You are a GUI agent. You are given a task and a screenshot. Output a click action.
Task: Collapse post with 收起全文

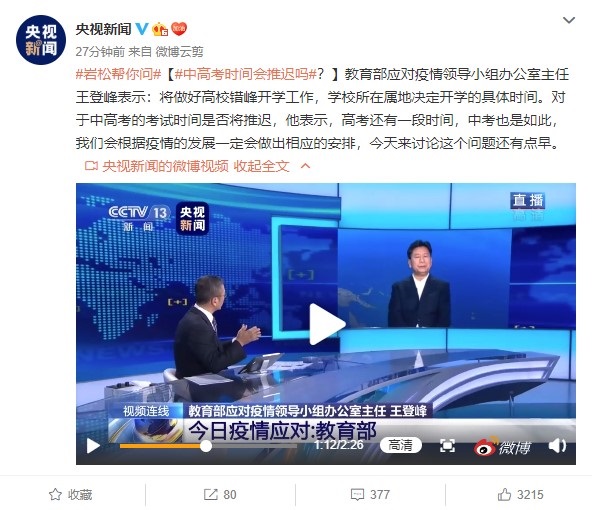261,166
